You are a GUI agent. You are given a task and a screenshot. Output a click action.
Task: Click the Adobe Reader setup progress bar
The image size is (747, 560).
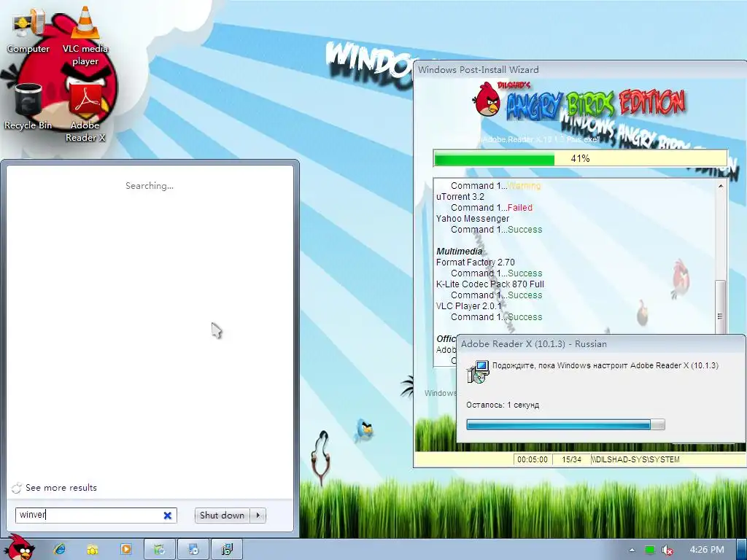click(565, 424)
